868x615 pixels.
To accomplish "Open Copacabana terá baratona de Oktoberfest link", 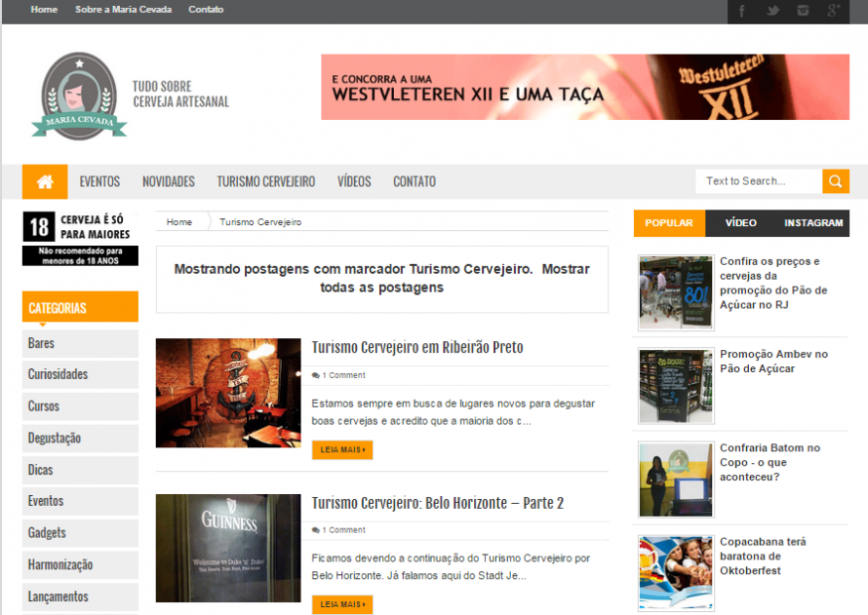I will [x=763, y=556].
